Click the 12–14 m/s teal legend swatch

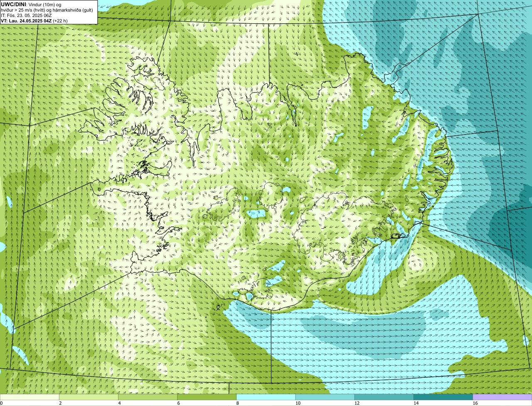point(384,397)
